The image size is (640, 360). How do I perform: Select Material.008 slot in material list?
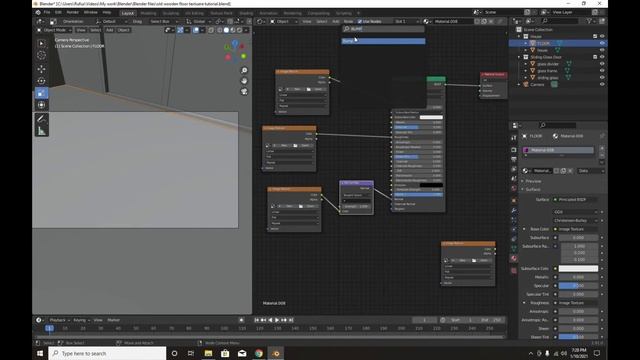tap(558, 150)
